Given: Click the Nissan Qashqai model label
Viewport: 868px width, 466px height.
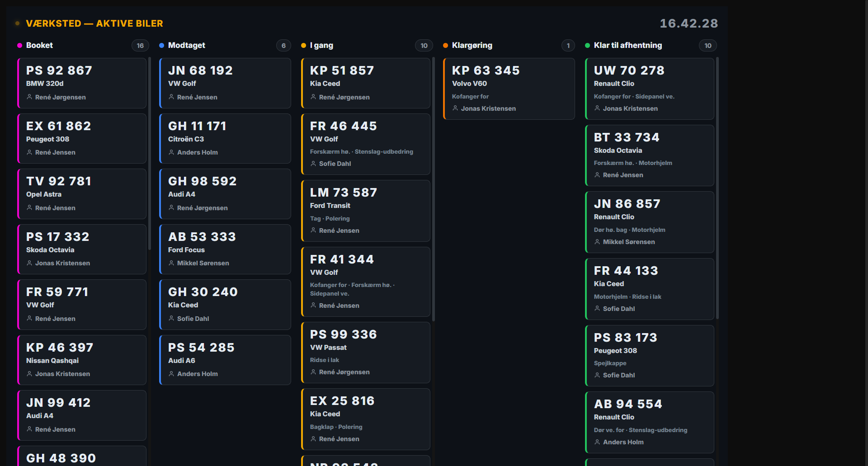Looking at the screenshot, I should (x=52, y=361).
